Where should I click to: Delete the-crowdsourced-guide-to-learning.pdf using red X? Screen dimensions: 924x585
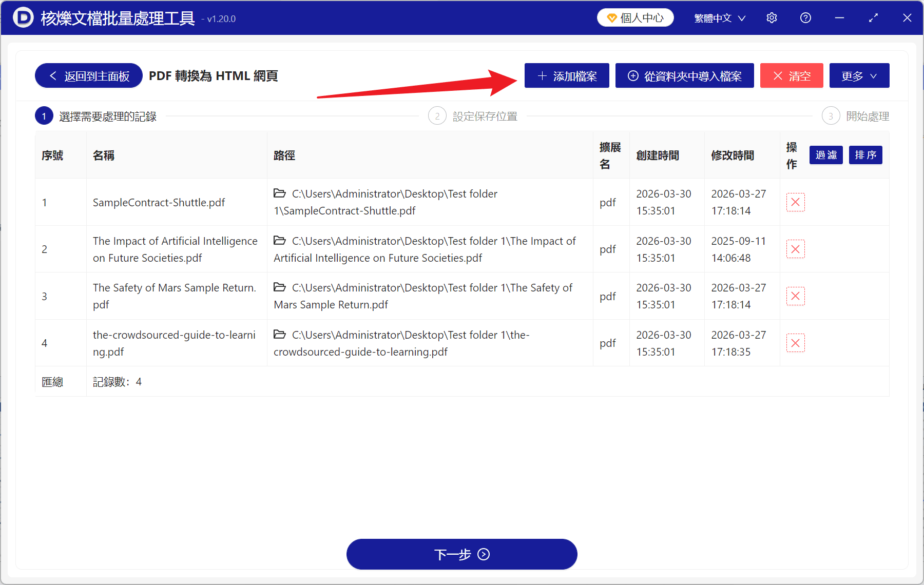pos(795,343)
